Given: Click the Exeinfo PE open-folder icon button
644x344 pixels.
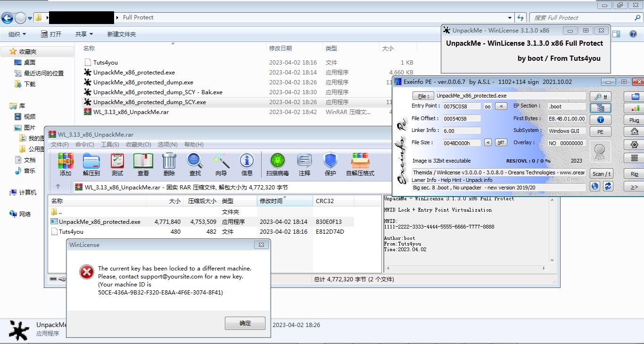Looking at the screenshot, I should [635, 97].
